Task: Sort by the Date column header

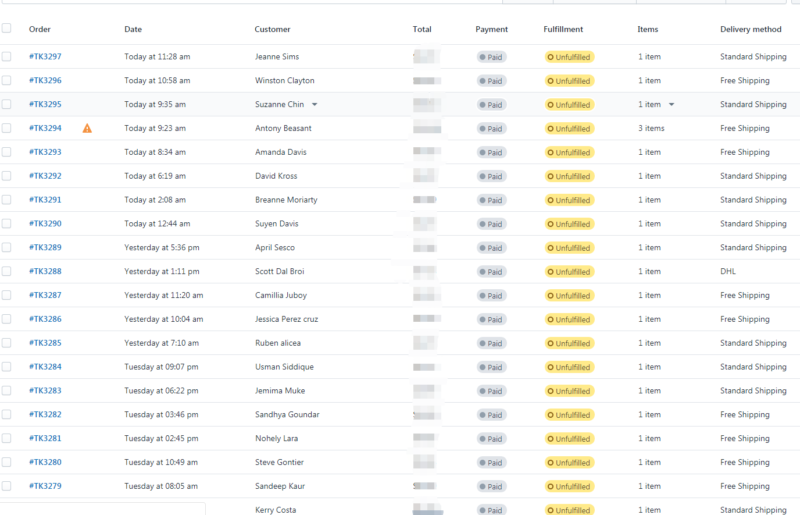Action: [x=133, y=29]
